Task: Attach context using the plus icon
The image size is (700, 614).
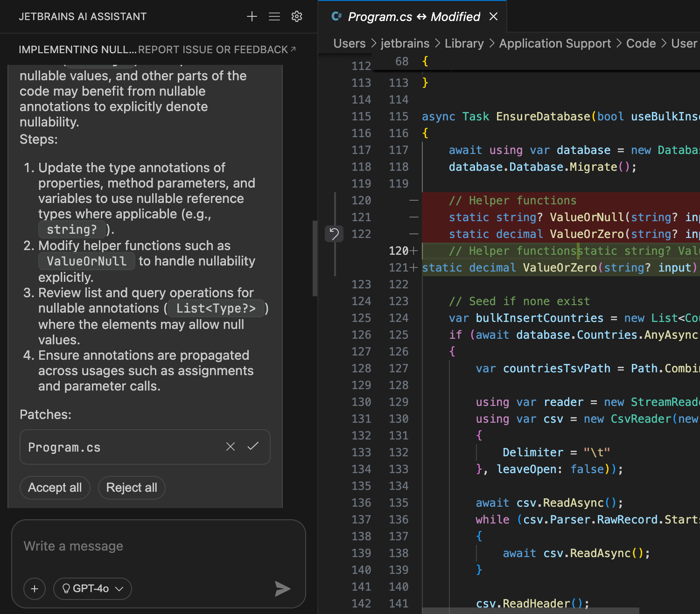Action: point(34,589)
